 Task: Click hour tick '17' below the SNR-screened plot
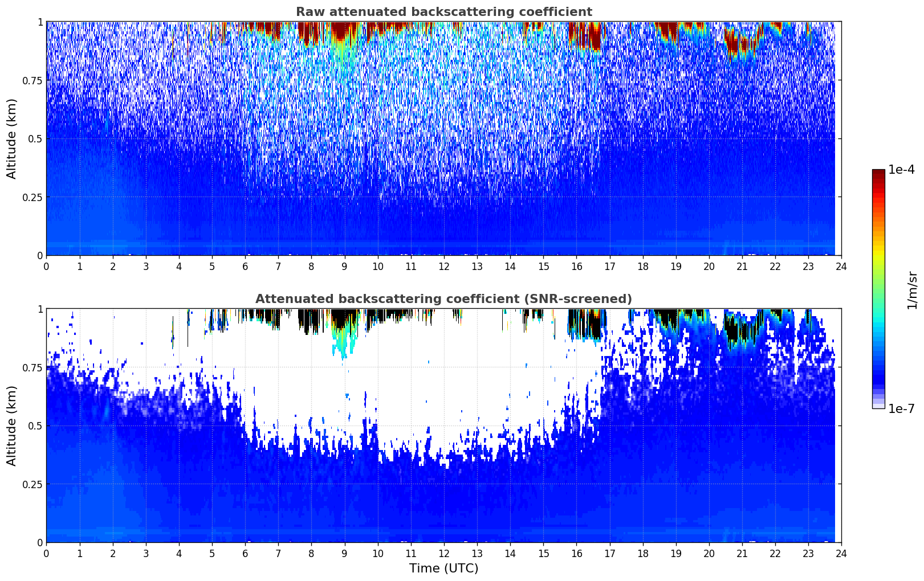click(x=609, y=553)
